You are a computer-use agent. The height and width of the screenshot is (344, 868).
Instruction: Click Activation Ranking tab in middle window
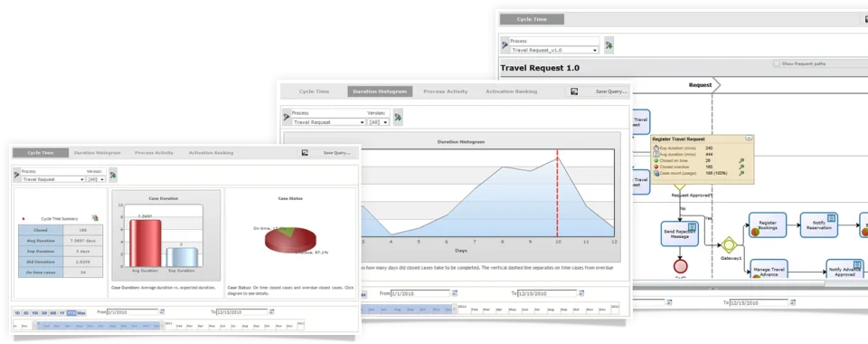pos(512,91)
